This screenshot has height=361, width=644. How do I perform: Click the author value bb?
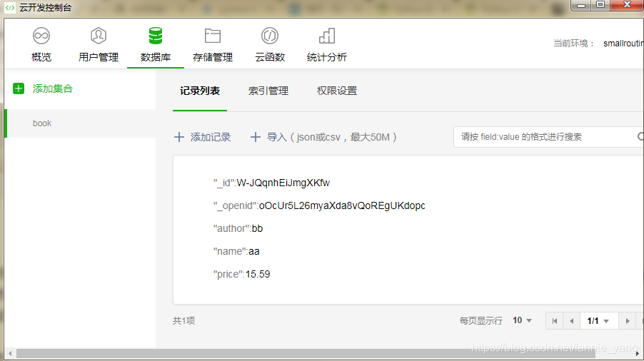click(257, 228)
